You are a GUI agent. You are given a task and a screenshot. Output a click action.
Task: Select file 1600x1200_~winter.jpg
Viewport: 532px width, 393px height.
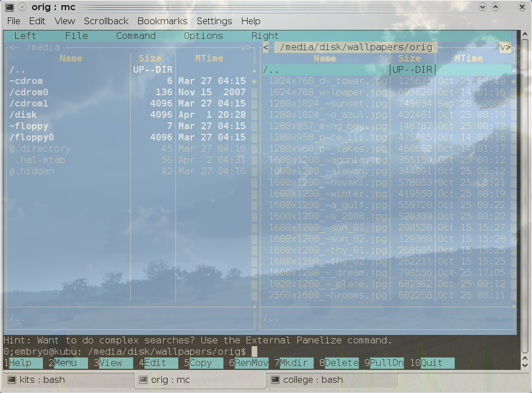(x=387, y=193)
